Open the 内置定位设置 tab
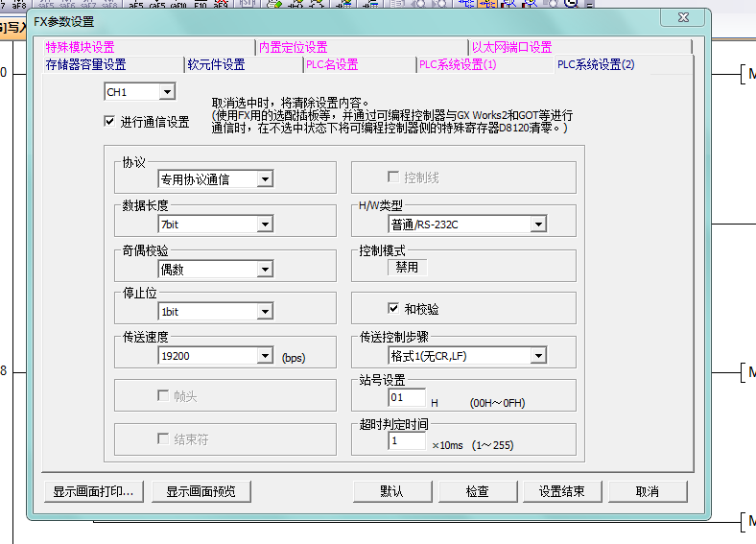Viewport: 756px width, 544px height. (293, 47)
